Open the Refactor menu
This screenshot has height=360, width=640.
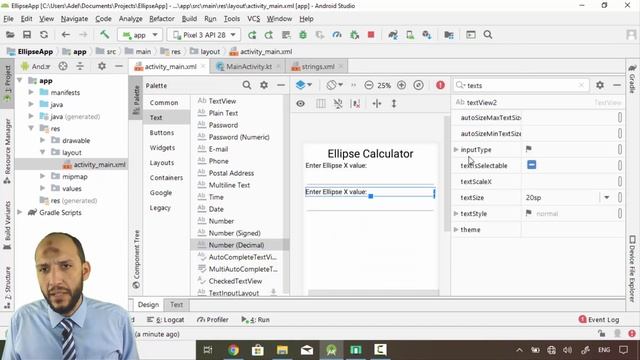click(x=162, y=19)
